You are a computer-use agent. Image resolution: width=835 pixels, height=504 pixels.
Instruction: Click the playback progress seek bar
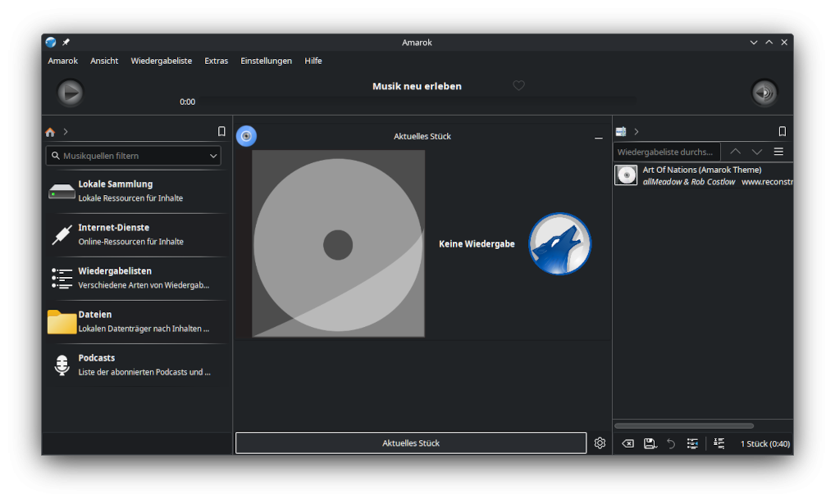417,102
